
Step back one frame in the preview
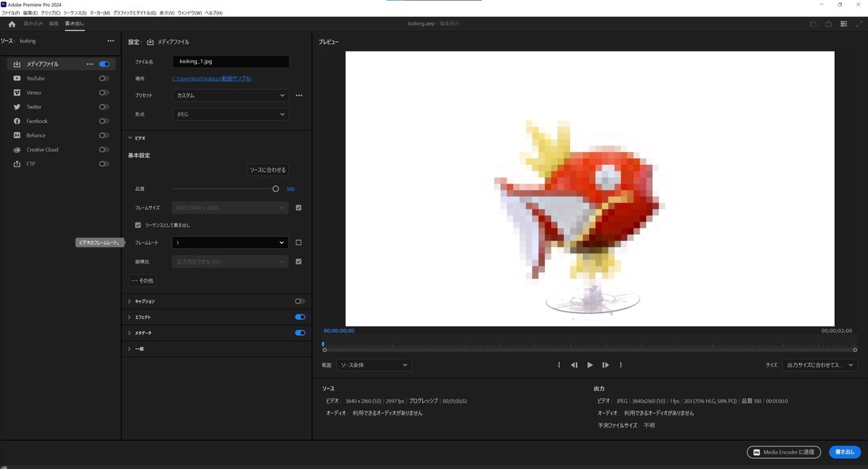574,365
